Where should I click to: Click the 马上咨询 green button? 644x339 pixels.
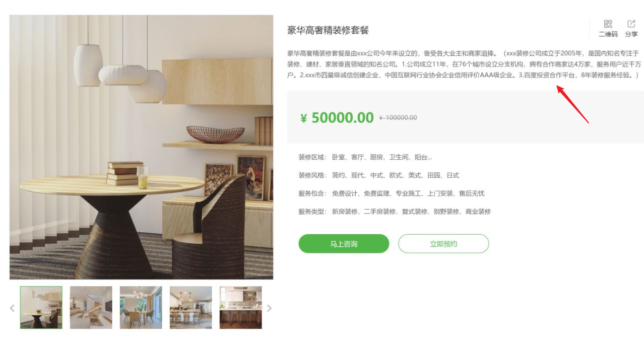[x=344, y=244]
